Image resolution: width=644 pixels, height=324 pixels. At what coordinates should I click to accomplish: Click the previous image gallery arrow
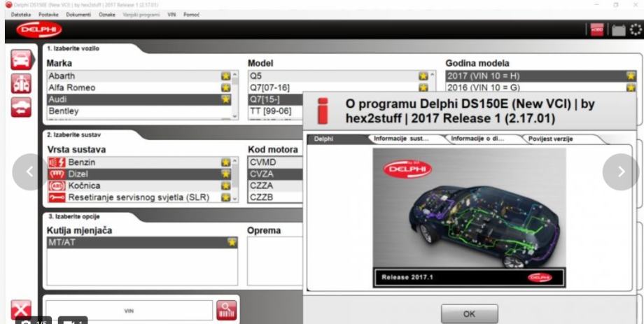pyautogui.click(x=29, y=171)
